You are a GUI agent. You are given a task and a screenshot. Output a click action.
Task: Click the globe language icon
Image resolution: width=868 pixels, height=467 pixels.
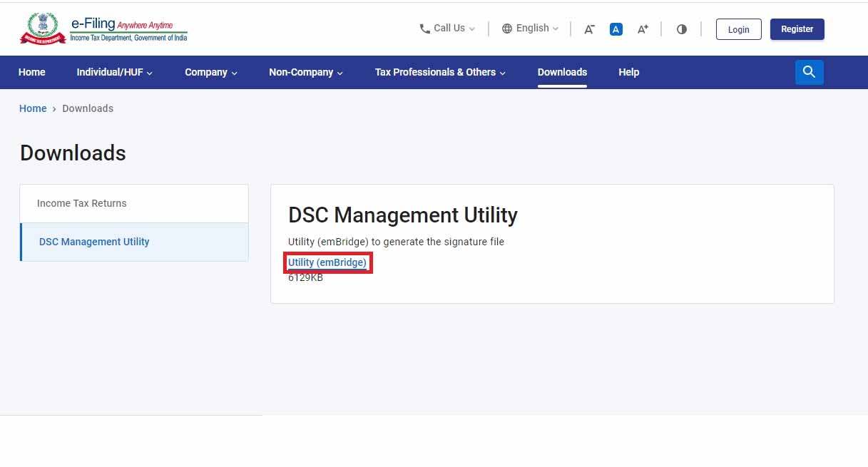coord(507,29)
